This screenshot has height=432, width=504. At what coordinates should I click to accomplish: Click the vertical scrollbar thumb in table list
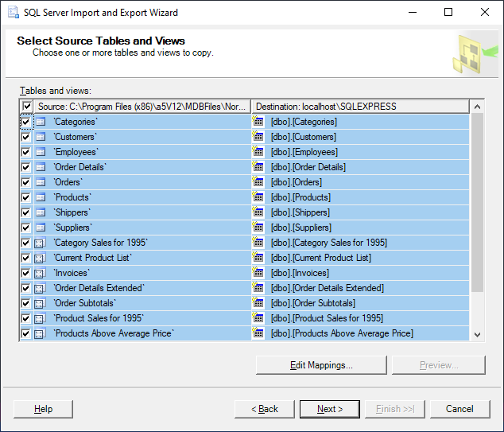(477, 203)
